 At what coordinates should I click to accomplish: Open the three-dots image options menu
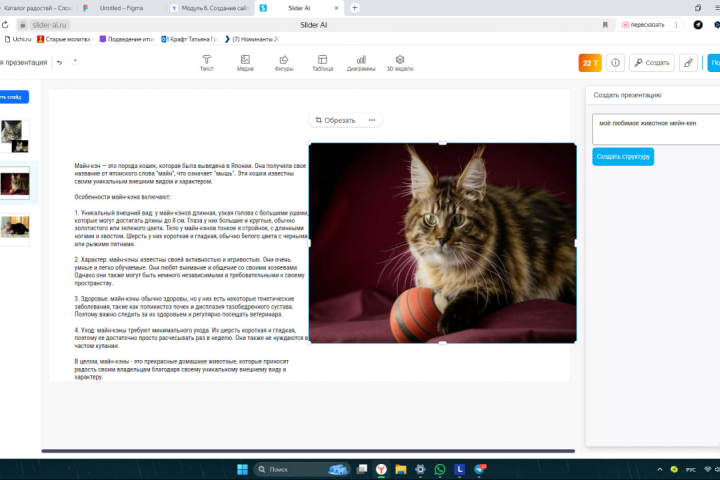(x=372, y=120)
